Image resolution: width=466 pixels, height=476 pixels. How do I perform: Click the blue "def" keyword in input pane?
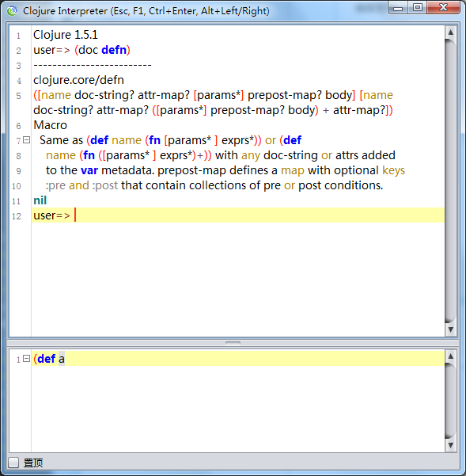[x=47, y=359]
